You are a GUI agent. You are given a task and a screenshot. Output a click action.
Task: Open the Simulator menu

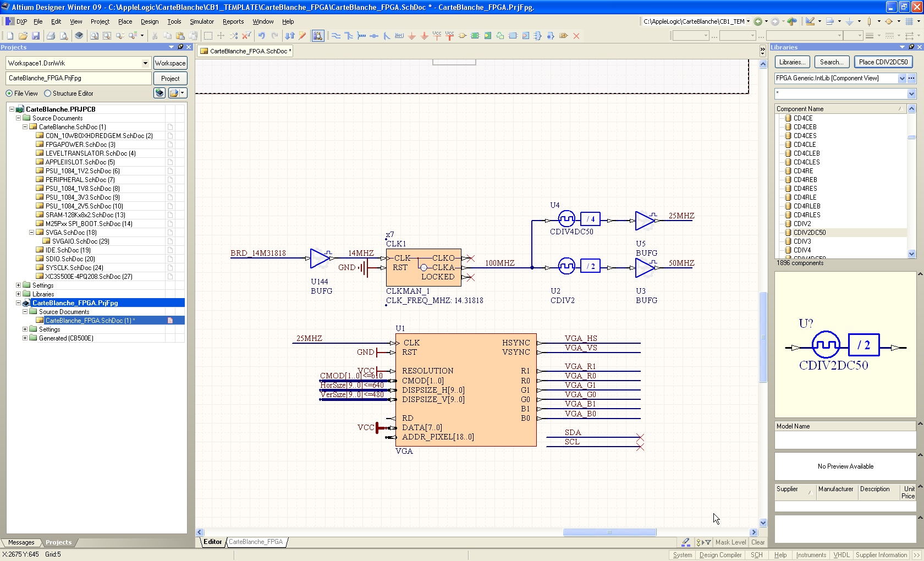click(x=202, y=21)
